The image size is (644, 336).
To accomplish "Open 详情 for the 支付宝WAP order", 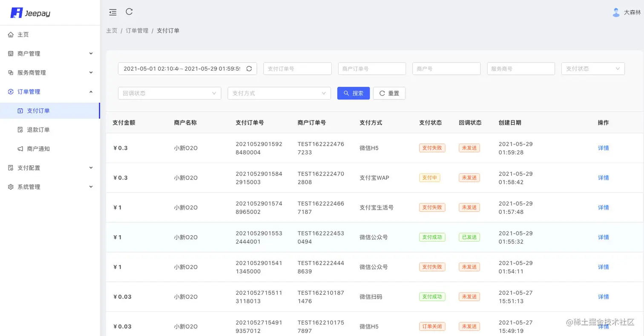I will 604,178.
